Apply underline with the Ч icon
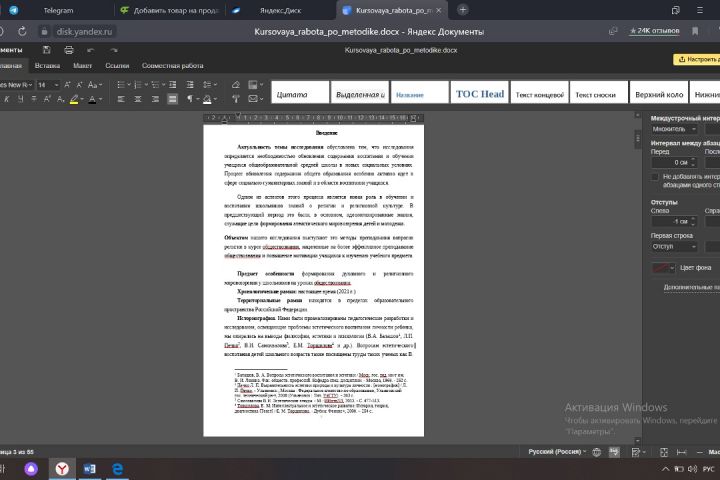Image resolution: width=720 pixels, height=480 pixels. 20,99
